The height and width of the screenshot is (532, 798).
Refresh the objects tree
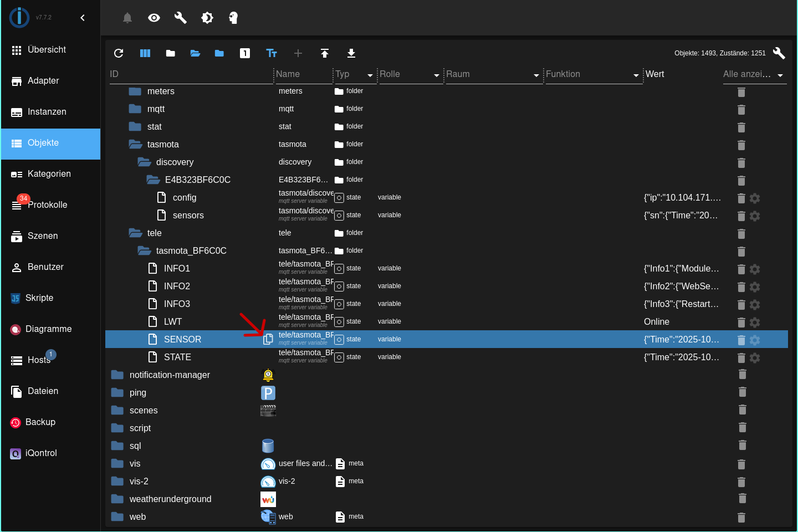click(119, 53)
